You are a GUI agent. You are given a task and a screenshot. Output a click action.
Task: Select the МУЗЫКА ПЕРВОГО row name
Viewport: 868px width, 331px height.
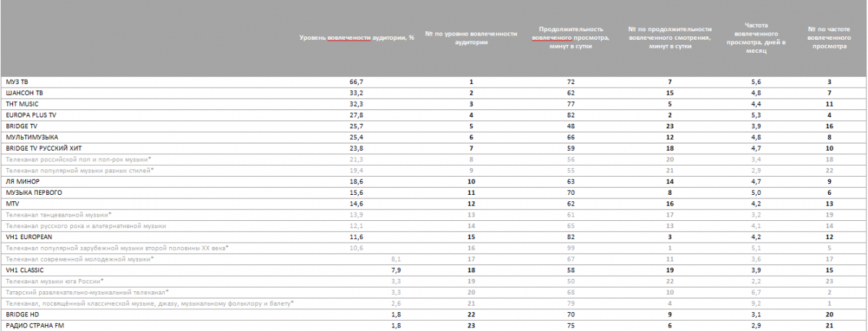click(34, 193)
